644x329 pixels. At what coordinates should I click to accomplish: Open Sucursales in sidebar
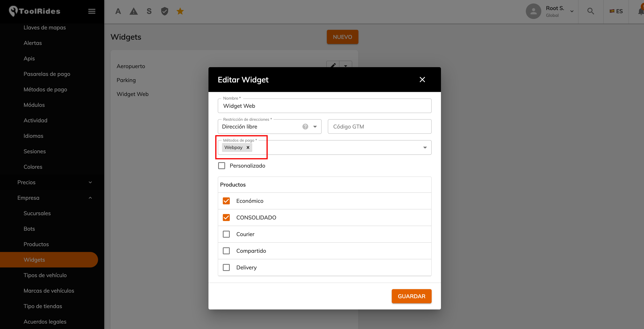click(x=37, y=213)
